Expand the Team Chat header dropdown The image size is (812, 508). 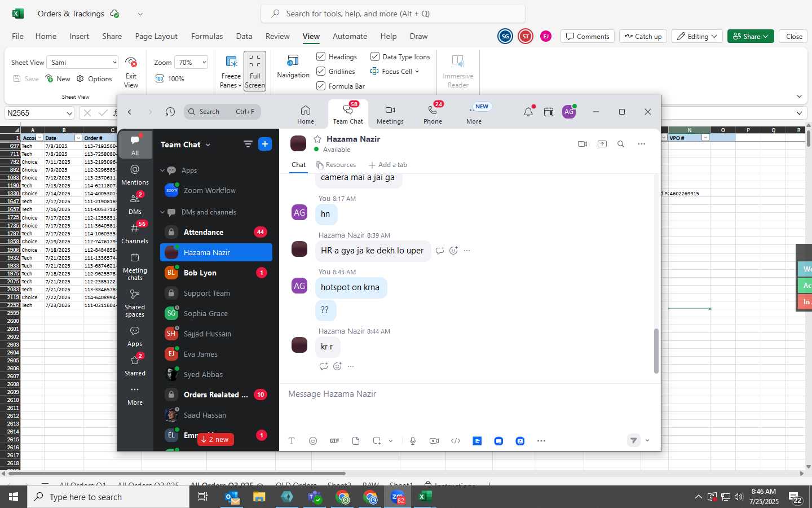[208, 144]
